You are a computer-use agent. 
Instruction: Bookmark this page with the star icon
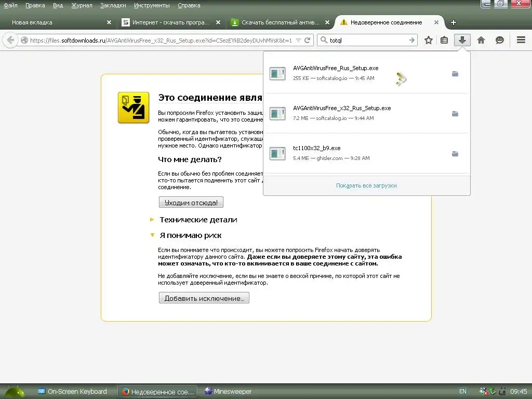pos(429,41)
